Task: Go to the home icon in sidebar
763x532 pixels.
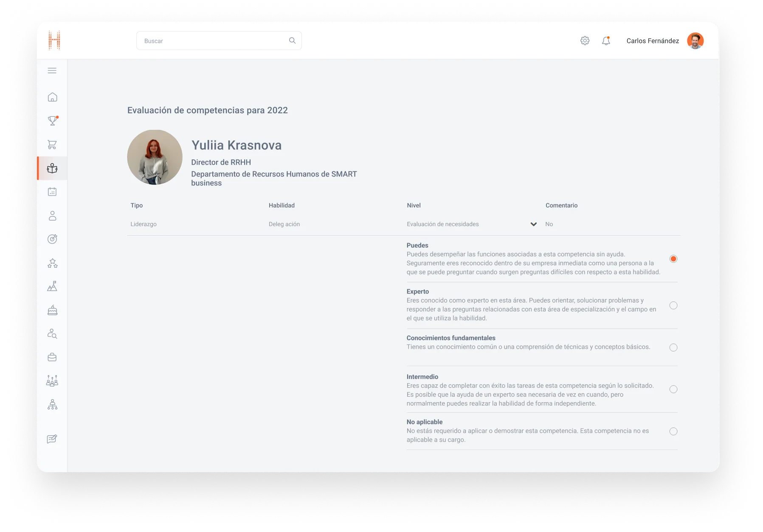Action: click(x=52, y=97)
